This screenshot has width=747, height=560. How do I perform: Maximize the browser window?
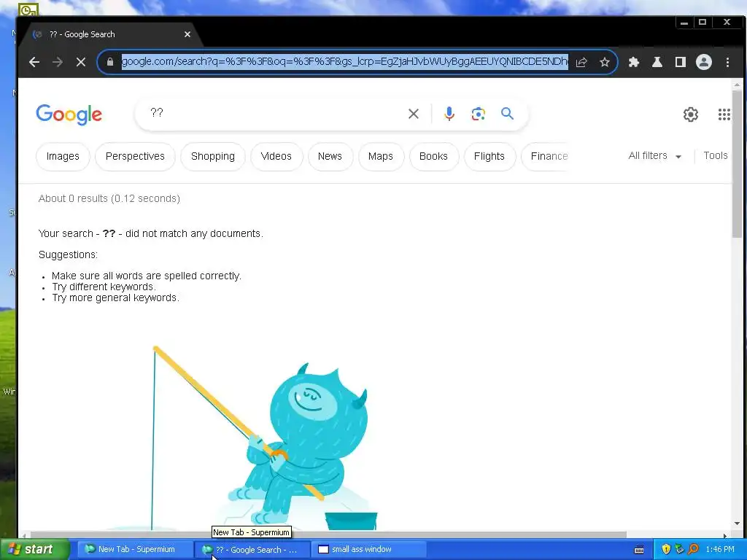tap(703, 23)
